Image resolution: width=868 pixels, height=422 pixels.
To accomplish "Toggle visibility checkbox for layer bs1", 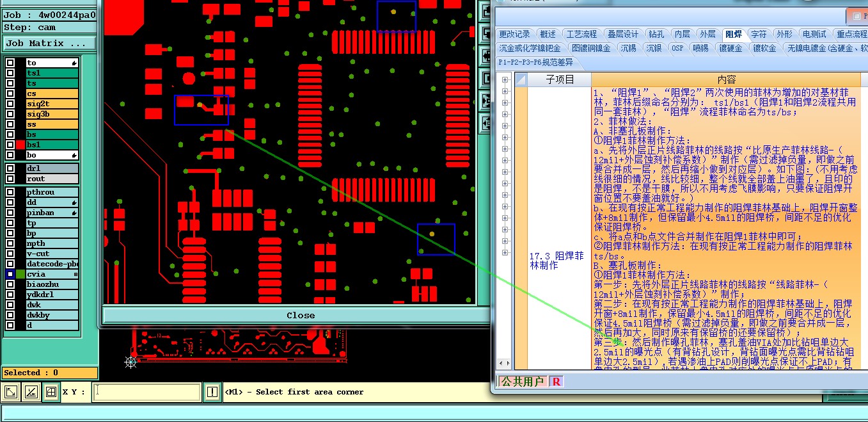I will [10, 145].
